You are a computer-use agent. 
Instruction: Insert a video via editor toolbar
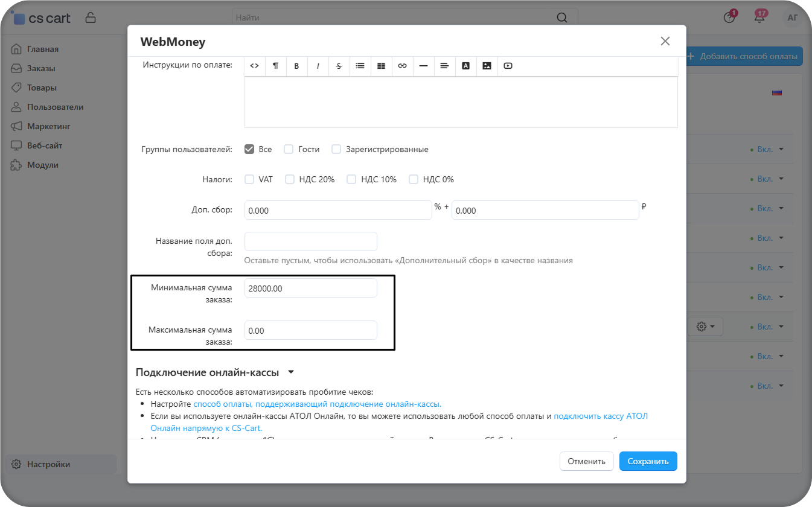coord(508,66)
